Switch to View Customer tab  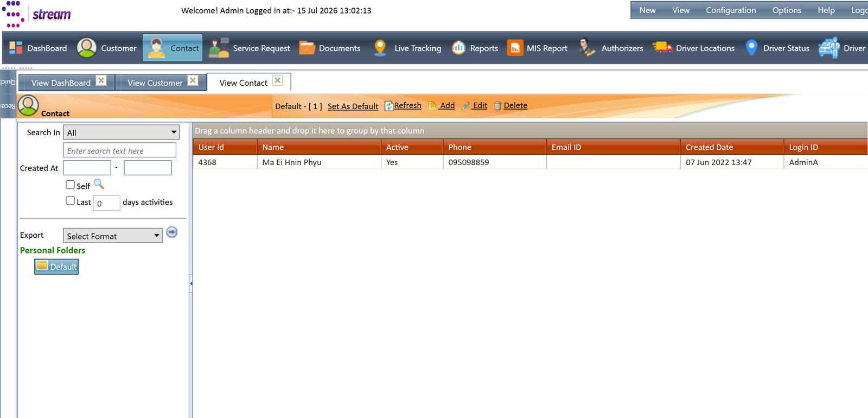155,83
